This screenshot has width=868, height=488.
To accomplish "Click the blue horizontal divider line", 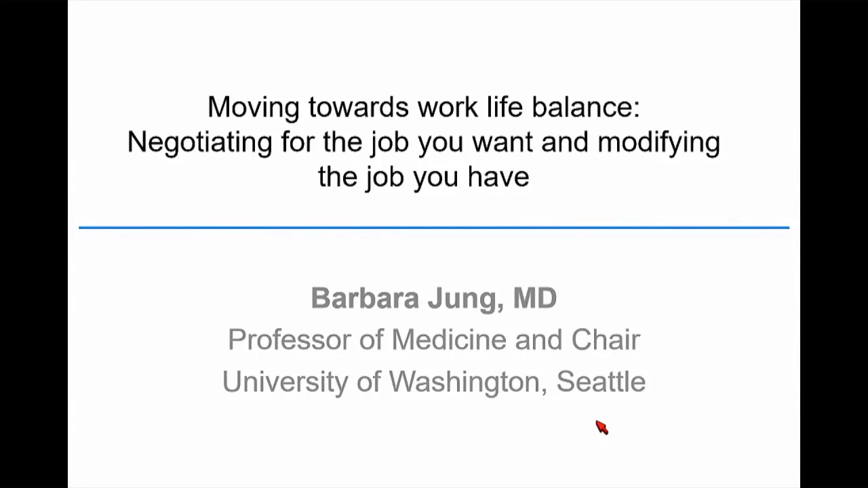I will 434,227.
